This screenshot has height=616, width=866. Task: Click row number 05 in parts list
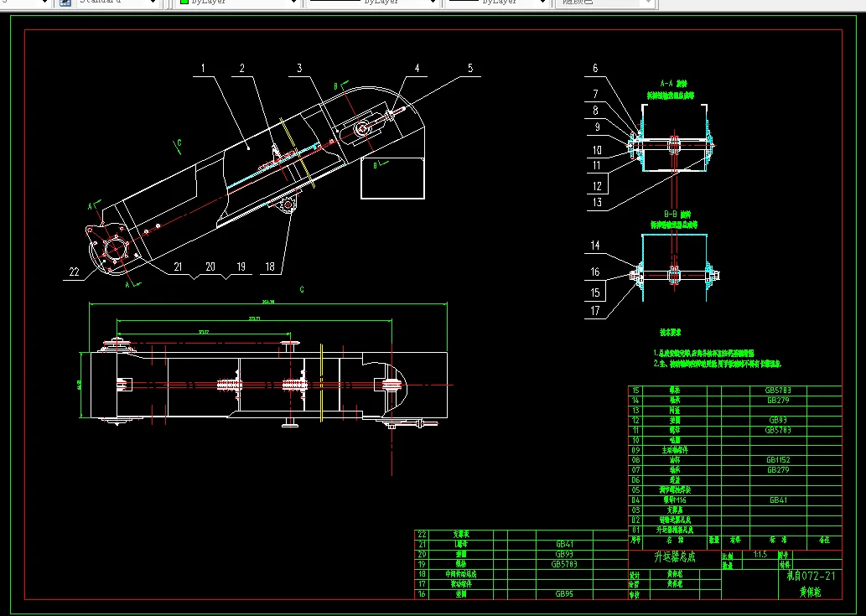coord(635,490)
